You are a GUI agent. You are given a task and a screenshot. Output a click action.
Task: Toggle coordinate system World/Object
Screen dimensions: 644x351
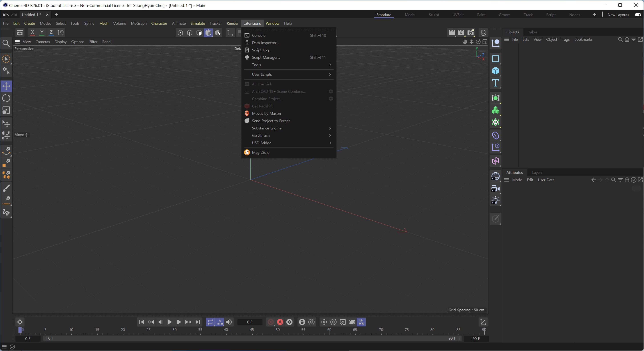point(61,32)
